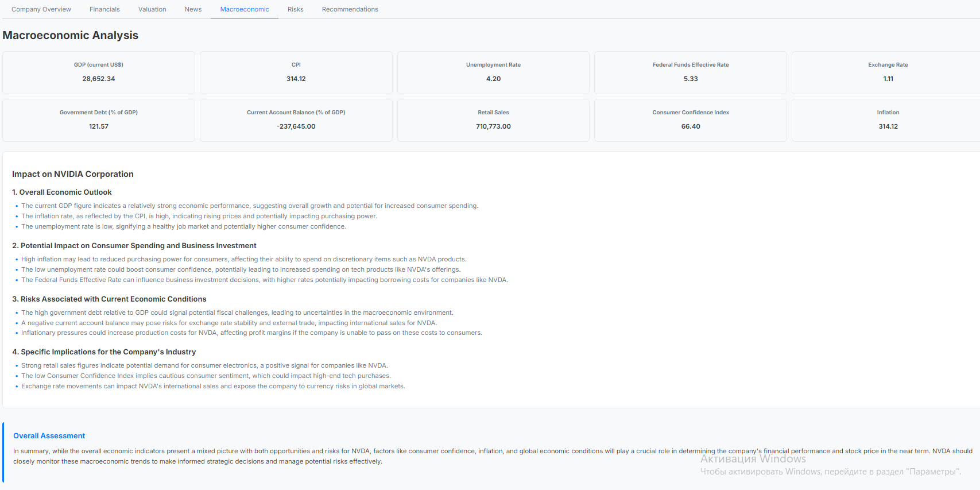Click the Retail Sales card

pyautogui.click(x=493, y=120)
